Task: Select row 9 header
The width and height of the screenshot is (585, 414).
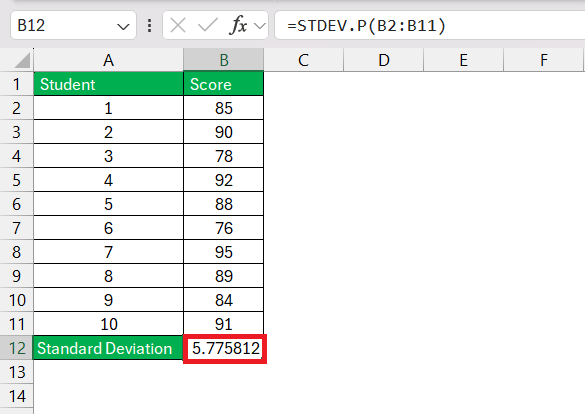Action: [16, 276]
